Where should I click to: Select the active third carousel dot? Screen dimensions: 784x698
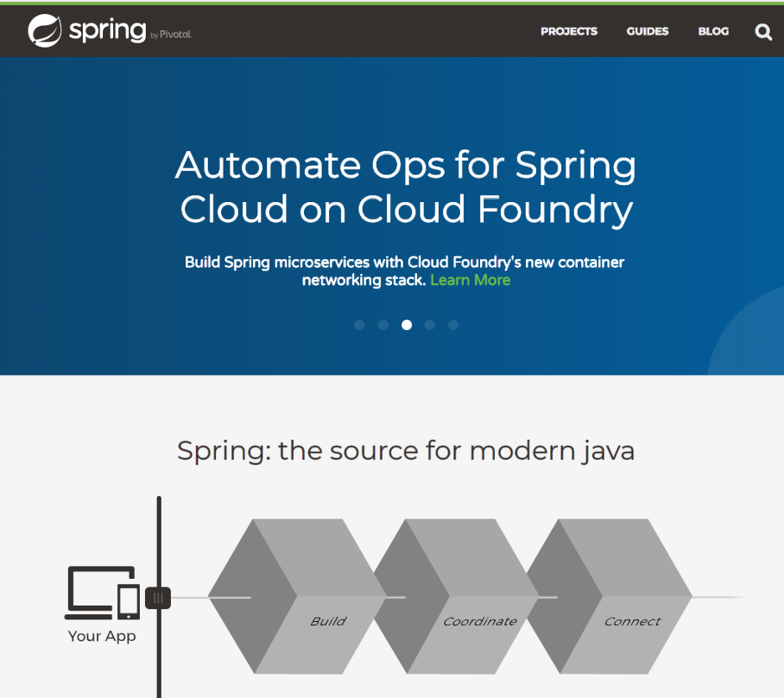406,325
